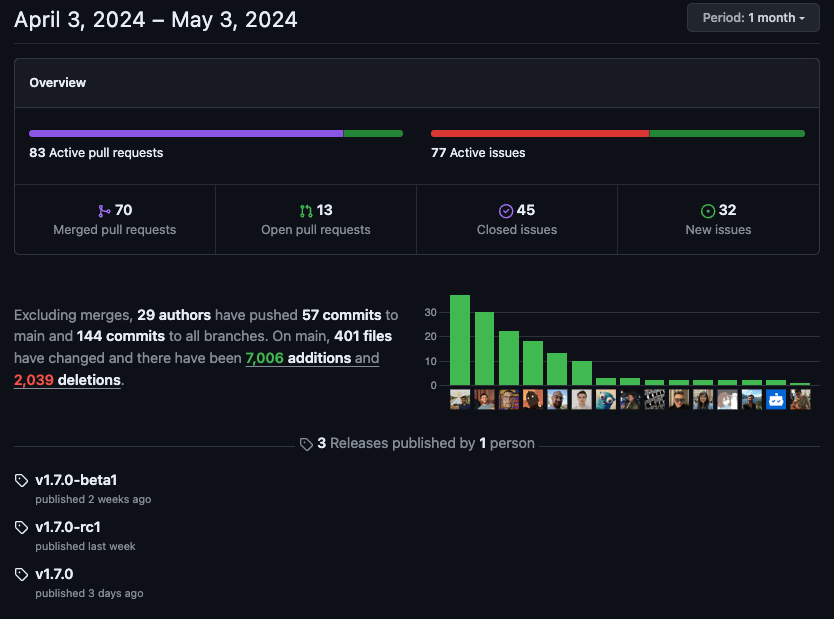Open the last contributor avatar in the chart
This screenshot has width=834, height=619.
(x=800, y=399)
